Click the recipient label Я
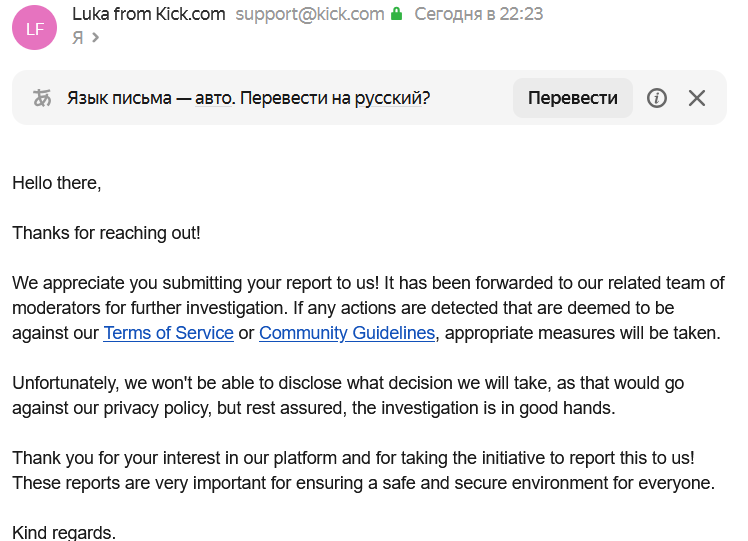The width and height of the screenshot is (748, 541). [x=78, y=37]
